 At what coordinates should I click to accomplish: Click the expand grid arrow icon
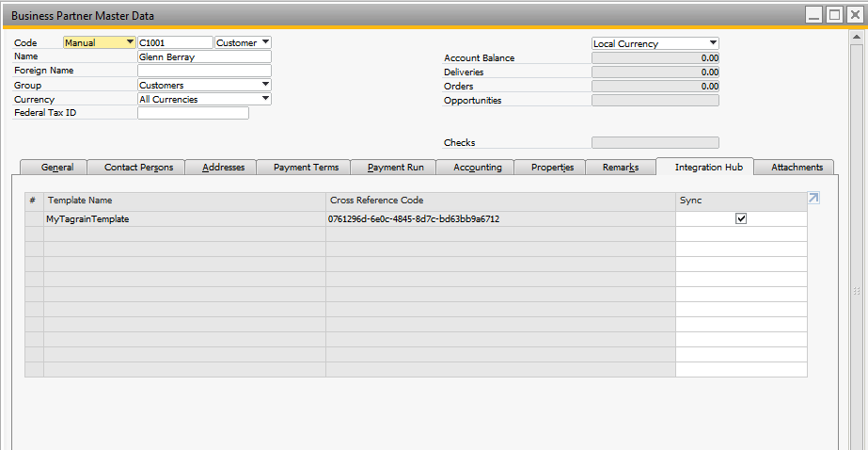(813, 199)
